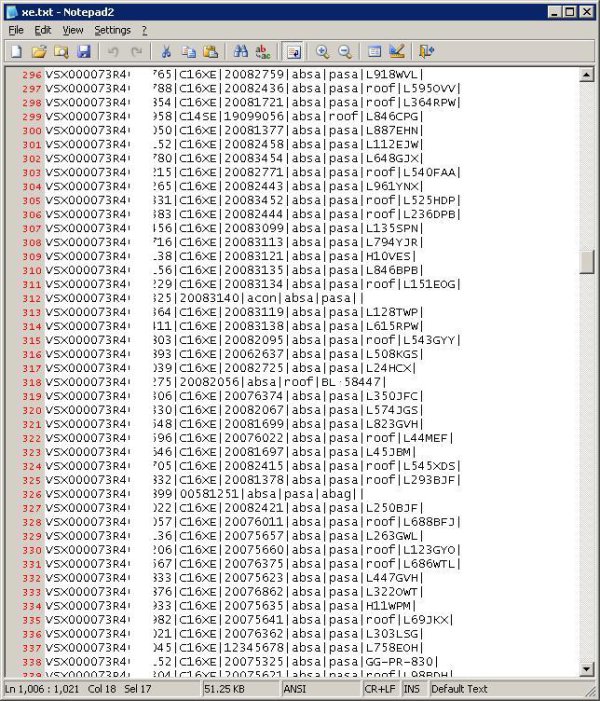The height and width of the screenshot is (701, 600).
Task: Open Find with the binoculars icon
Action: tap(241, 51)
